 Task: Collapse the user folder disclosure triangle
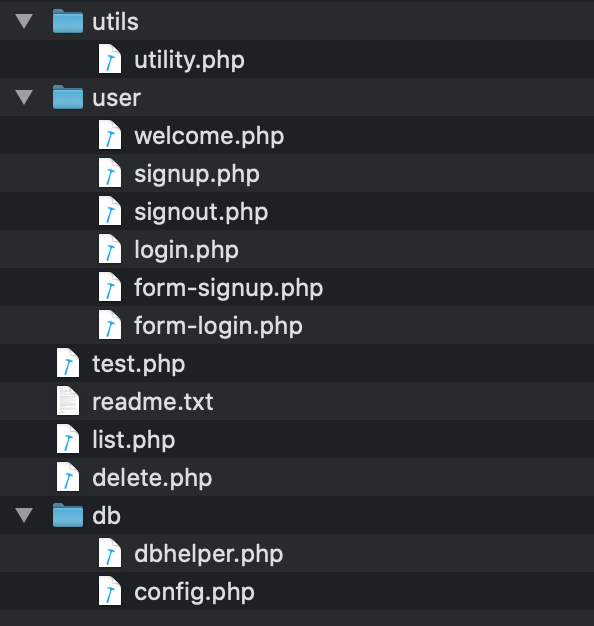[x=24, y=97]
